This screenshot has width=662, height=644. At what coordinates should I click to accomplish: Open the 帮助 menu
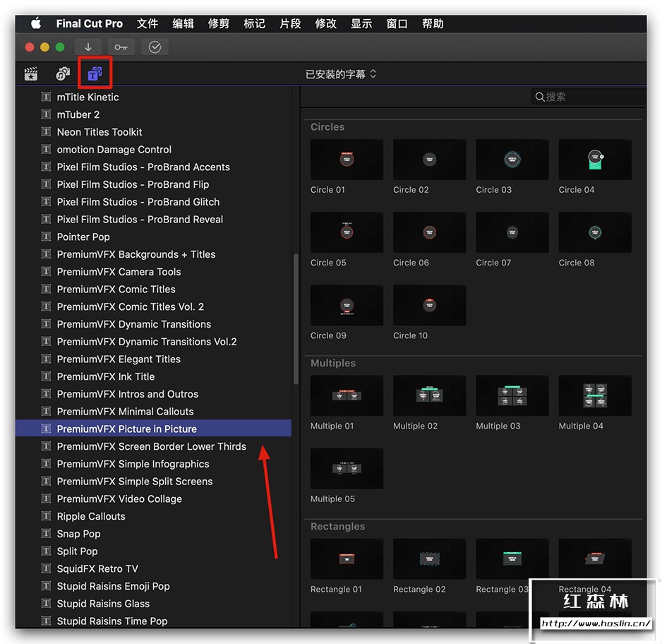[433, 23]
